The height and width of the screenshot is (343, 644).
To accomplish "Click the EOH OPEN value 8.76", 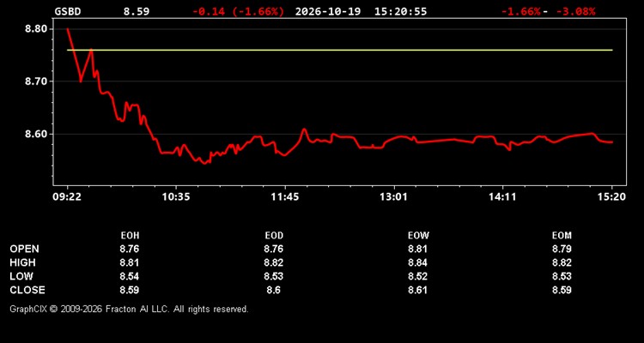I will pos(130,249).
